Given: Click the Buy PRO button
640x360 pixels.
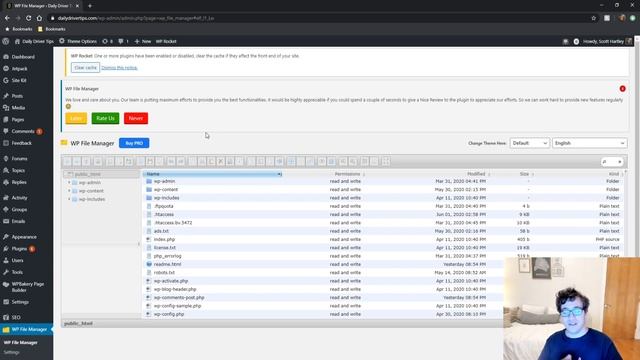Looking at the screenshot, I should click(134, 143).
